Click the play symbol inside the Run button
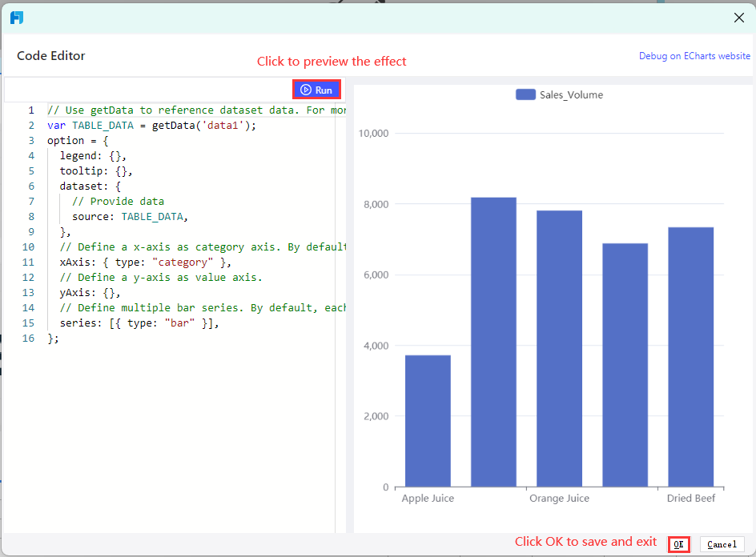 (x=304, y=89)
